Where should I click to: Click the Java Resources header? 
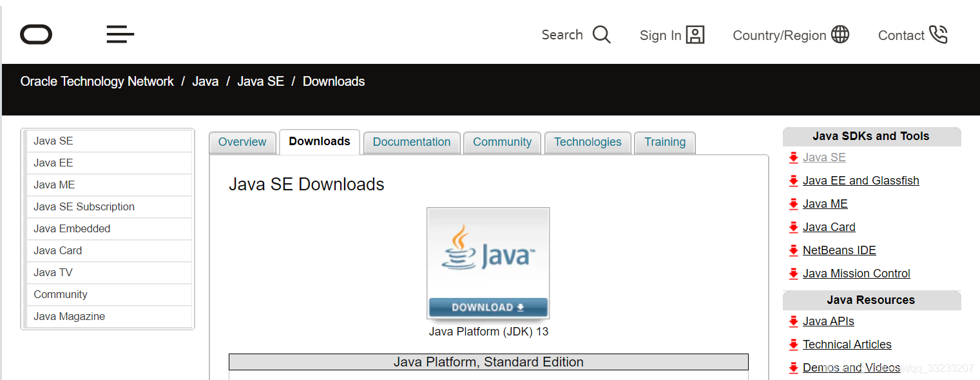tap(871, 300)
